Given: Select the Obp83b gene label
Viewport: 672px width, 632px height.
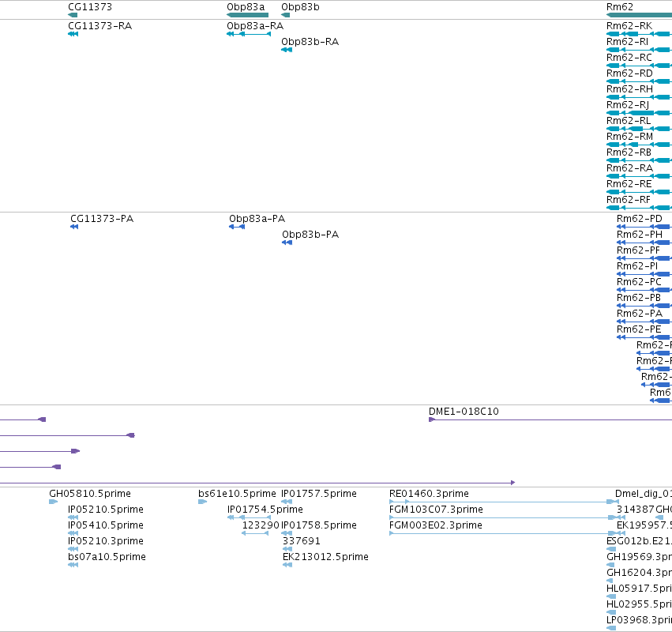Looking at the screenshot, I should point(300,7).
